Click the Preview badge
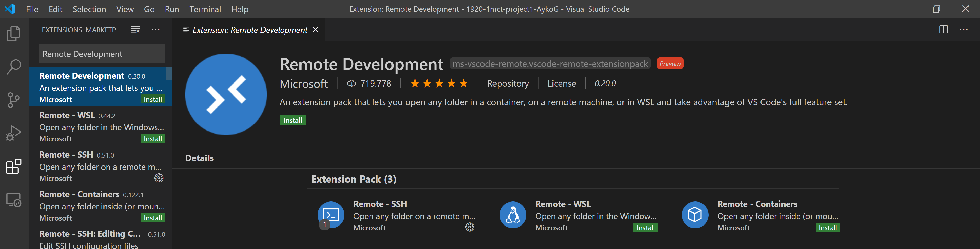The image size is (980, 249). 670,64
